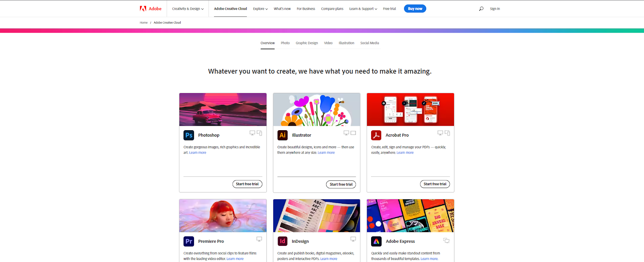Expand Learn & Support menu

tap(363, 8)
